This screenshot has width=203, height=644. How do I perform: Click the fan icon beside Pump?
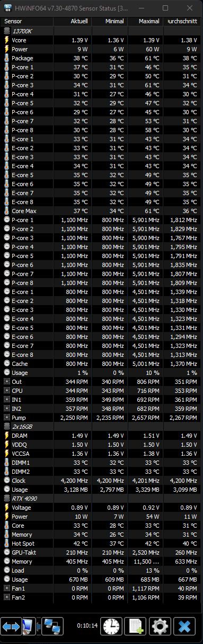[6, 418]
